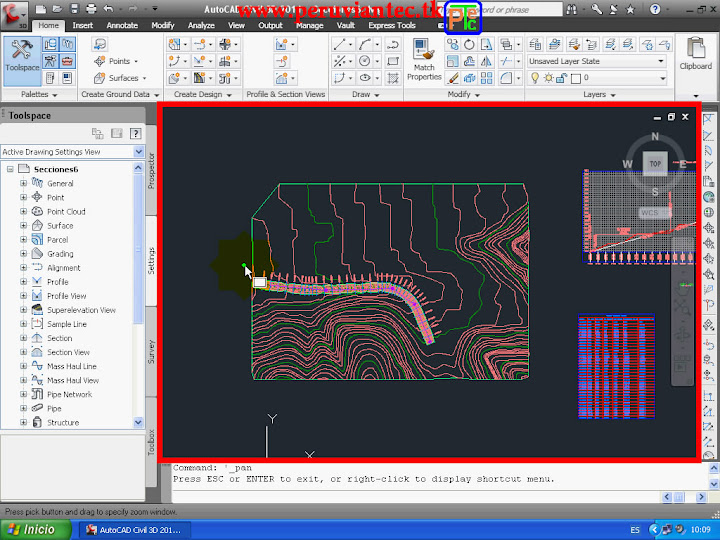Select the Mirror tool in Modify panel
The width and height of the screenshot is (720, 540).
tap(486, 61)
